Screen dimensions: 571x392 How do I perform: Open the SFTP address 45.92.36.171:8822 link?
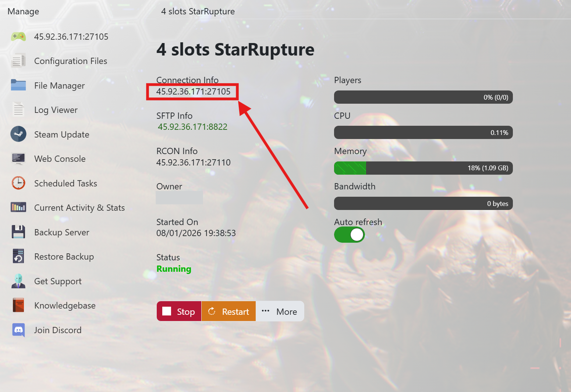(x=192, y=127)
